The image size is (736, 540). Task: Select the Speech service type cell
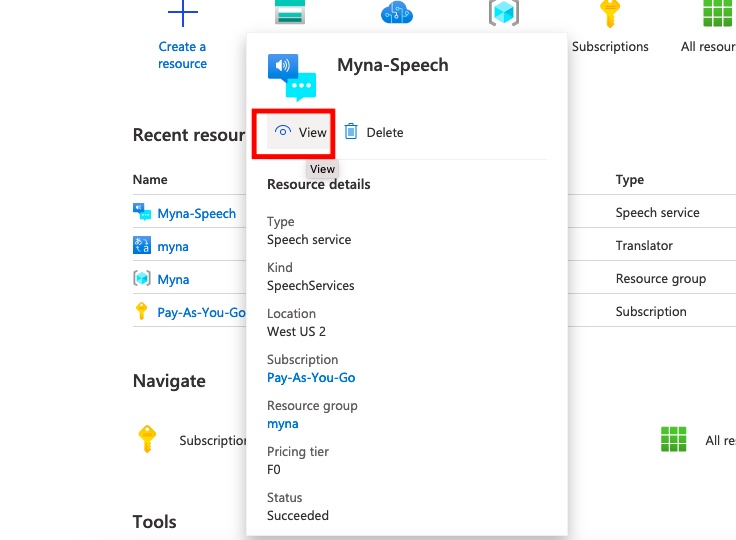pyautogui.click(x=658, y=213)
